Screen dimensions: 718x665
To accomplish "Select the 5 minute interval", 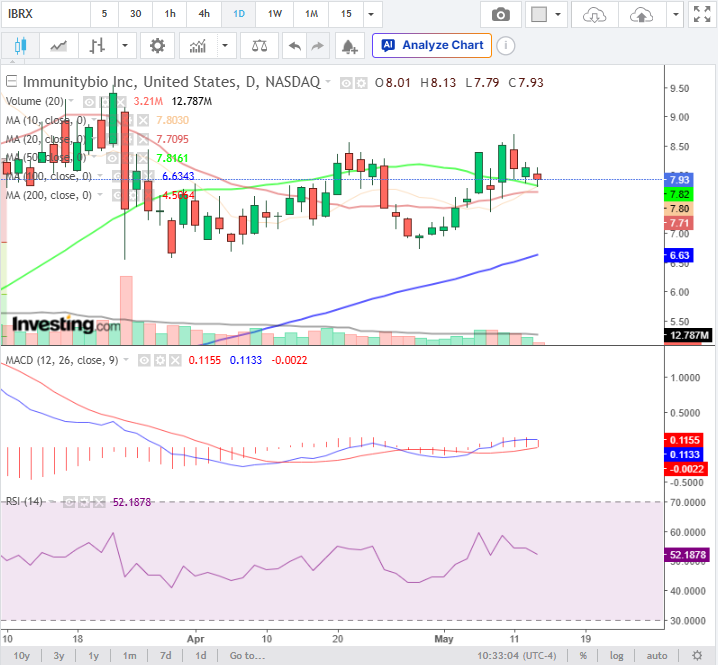I will click(x=104, y=15).
